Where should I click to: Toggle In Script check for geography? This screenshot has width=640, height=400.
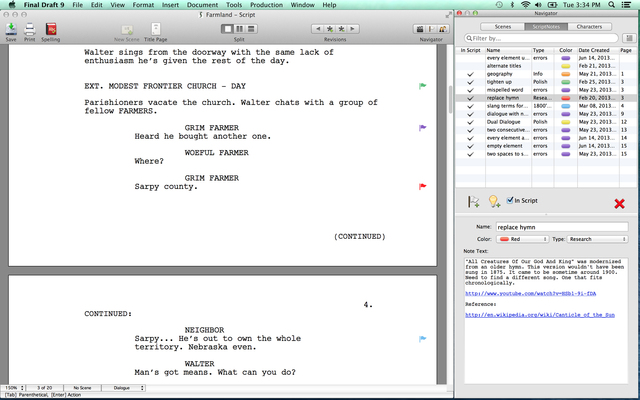tap(470, 74)
